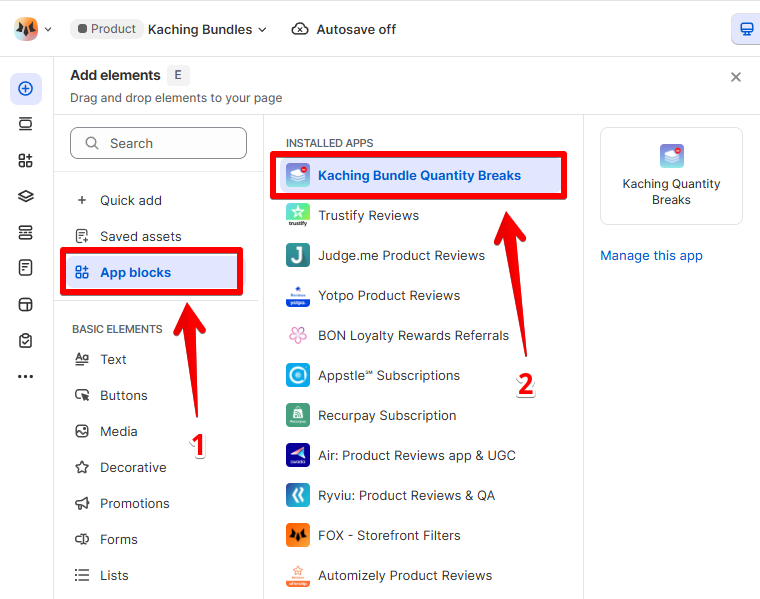Open the layout template sidebar icon
This screenshot has height=599, width=760.
[26, 304]
